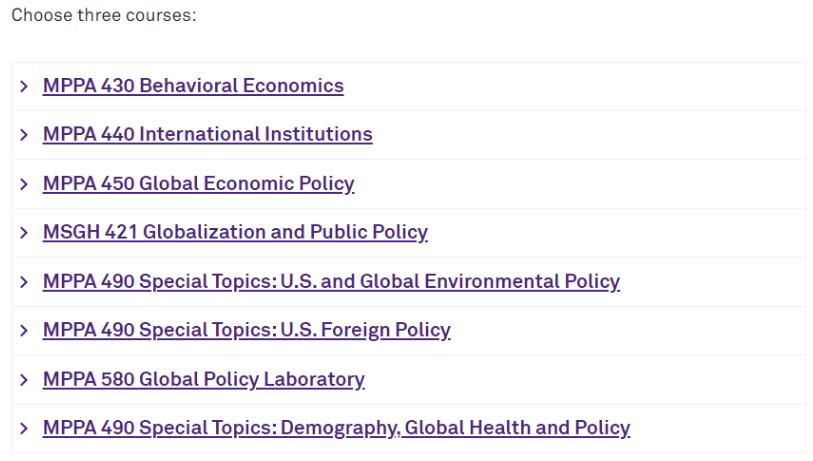Open the MPPA 430 Behavioral Economics link

(x=193, y=86)
